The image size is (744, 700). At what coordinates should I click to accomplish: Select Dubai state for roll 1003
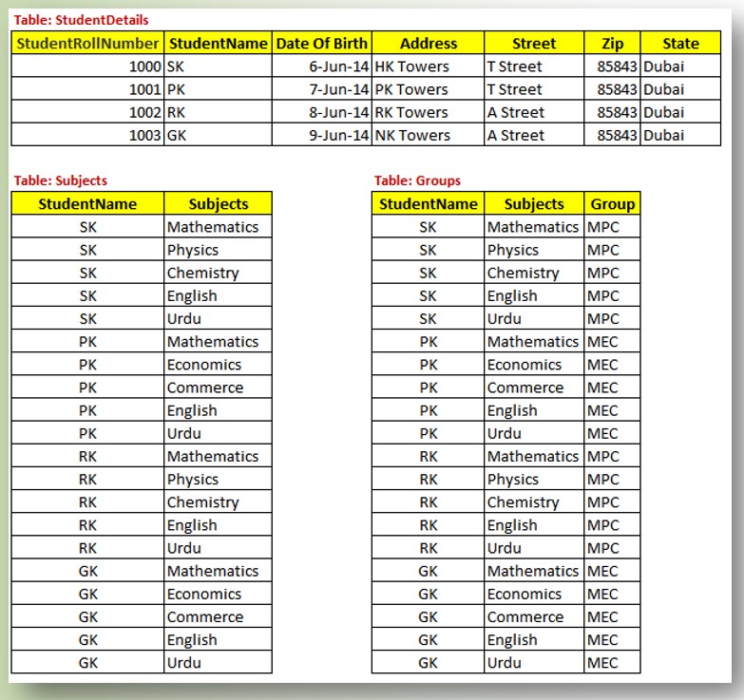tap(680, 135)
